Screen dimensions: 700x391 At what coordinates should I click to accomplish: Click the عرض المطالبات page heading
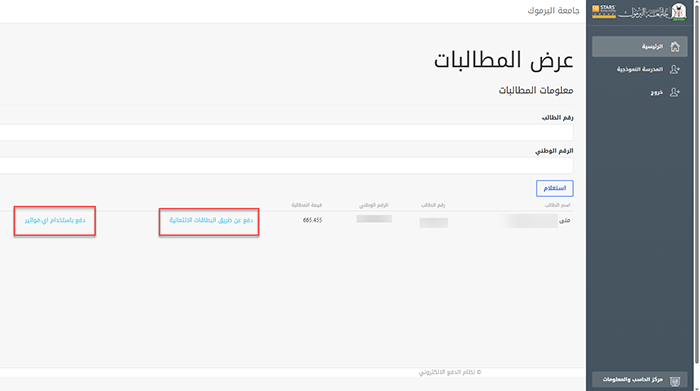pos(504,60)
